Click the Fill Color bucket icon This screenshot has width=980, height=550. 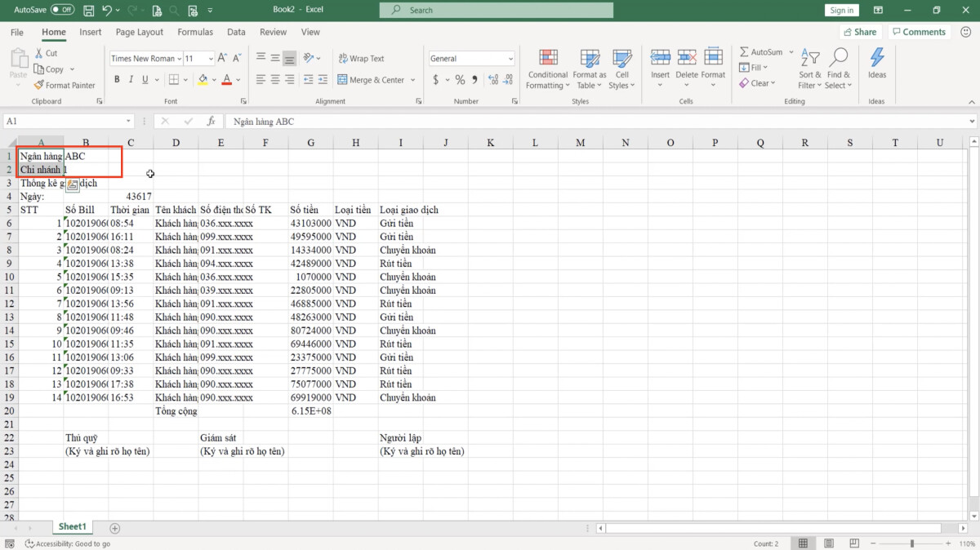tap(202, 80)
